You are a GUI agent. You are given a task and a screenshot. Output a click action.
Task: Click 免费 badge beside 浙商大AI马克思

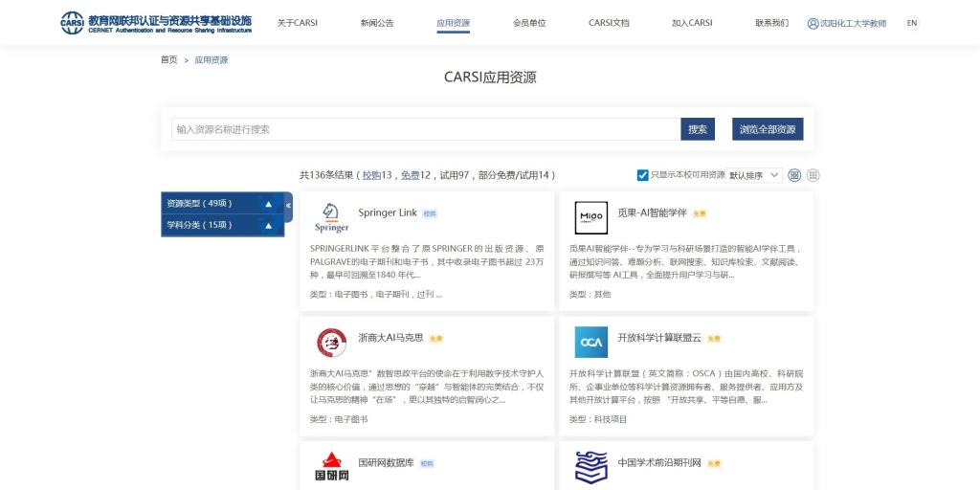click(x=435, y=339)
